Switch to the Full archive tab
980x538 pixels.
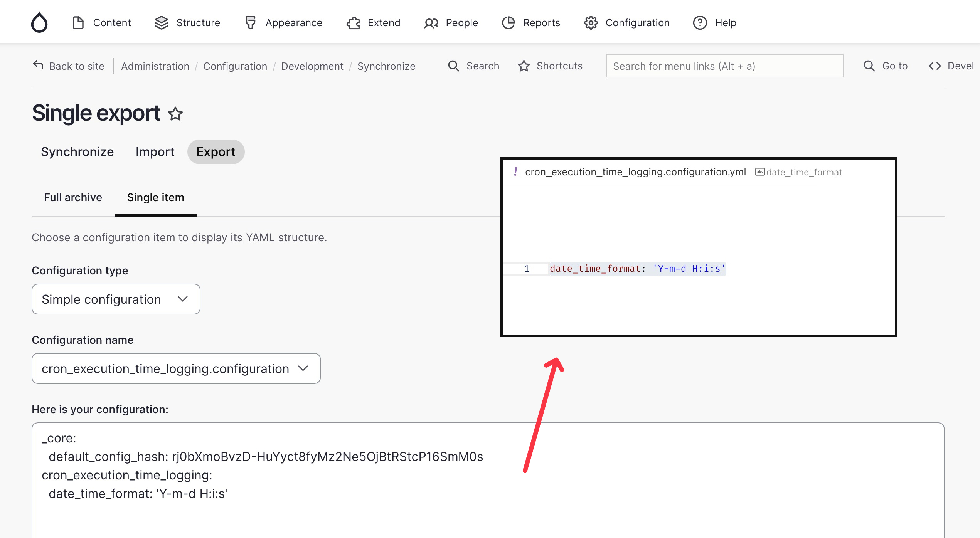(x=73, y=197)
